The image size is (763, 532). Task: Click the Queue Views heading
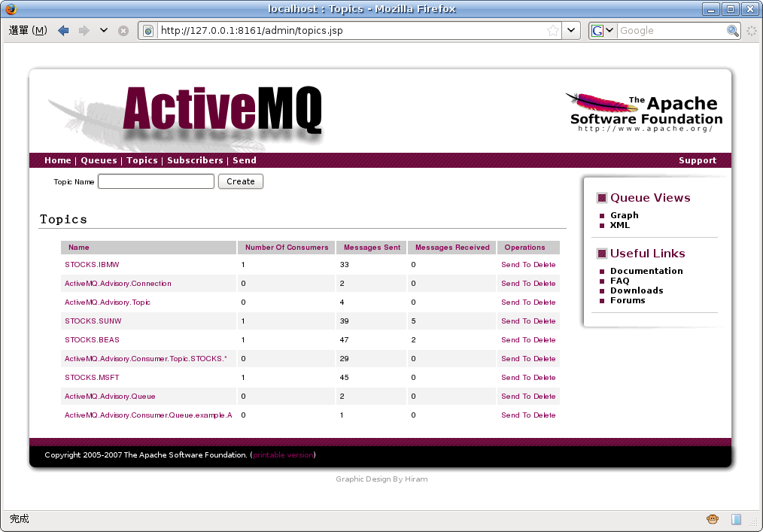point(650,198)
